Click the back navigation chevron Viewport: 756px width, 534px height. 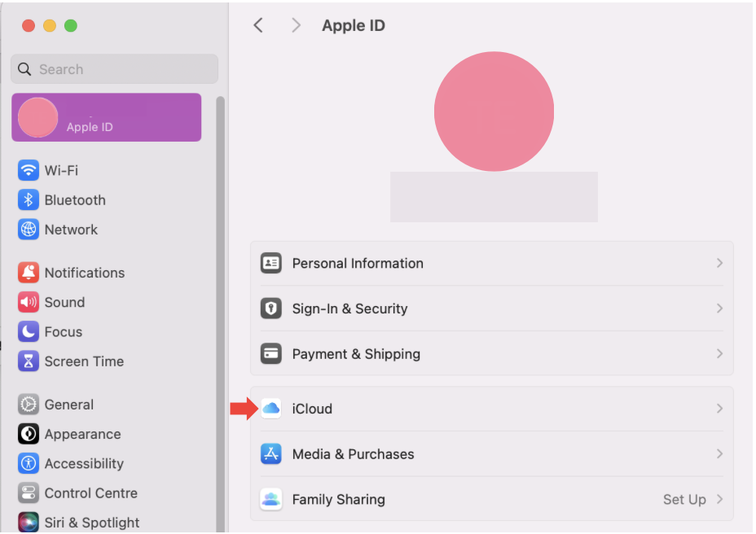point(258,25)
